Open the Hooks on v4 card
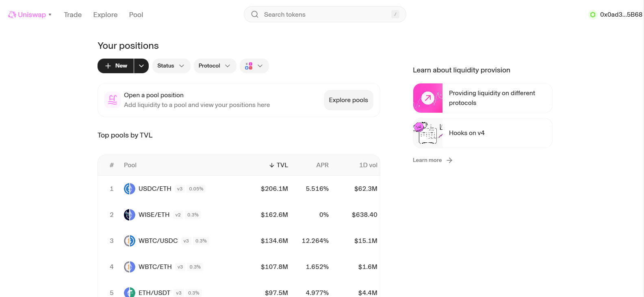The height and width of the screenshot is (297, 644). 483,133
